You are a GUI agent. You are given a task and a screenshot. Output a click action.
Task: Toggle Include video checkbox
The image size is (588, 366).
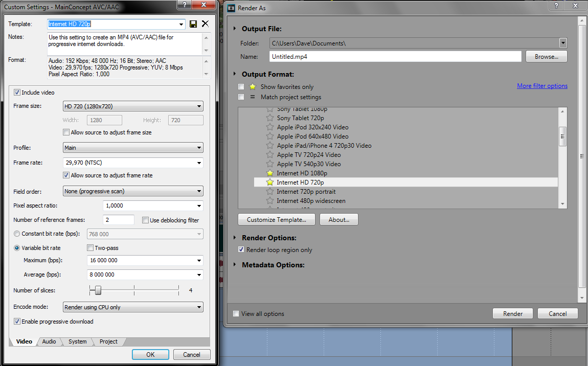click(x=17, y=92)
